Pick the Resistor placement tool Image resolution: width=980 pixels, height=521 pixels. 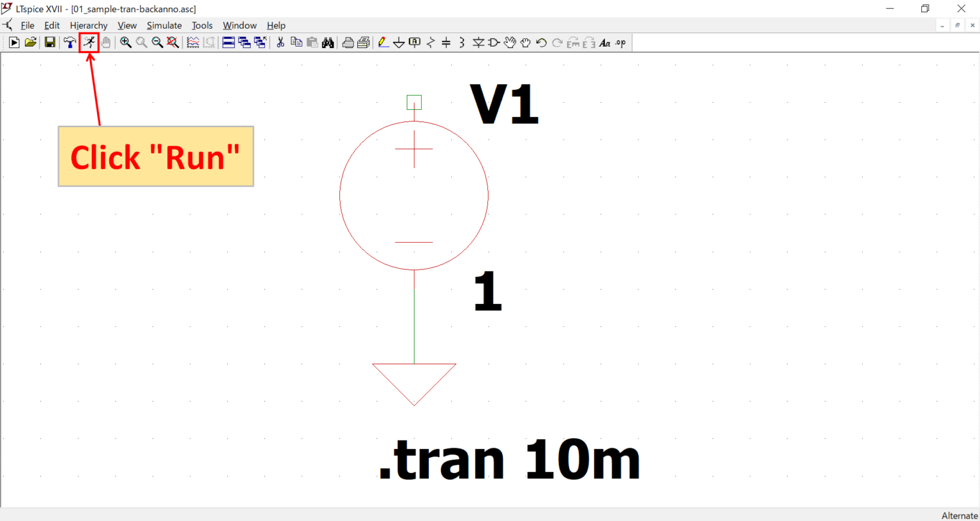[430, 42]
